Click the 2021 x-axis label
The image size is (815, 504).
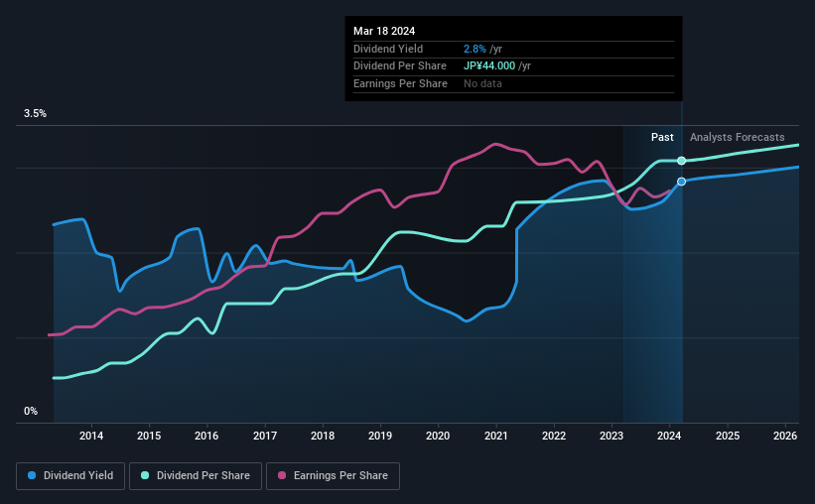[496, 436]
